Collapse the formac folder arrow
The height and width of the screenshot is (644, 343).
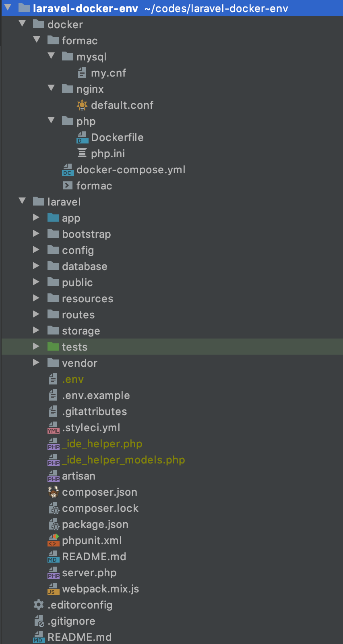click(37, 40)
